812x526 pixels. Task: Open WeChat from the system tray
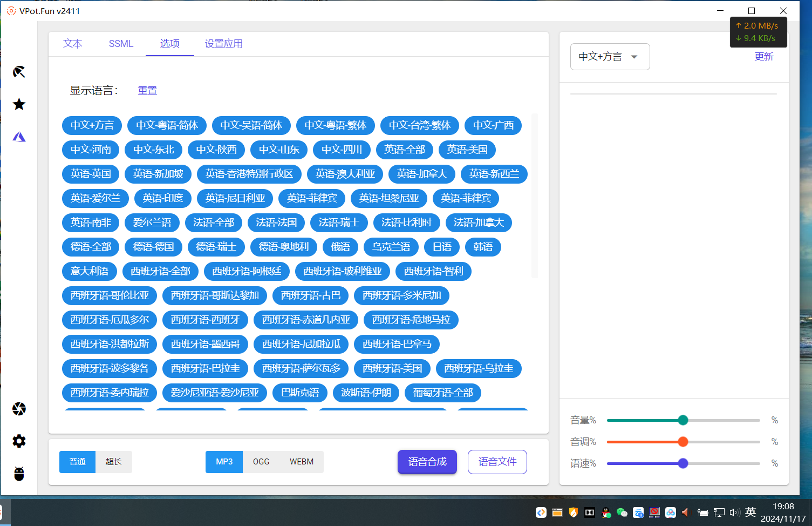coord(622,512)
